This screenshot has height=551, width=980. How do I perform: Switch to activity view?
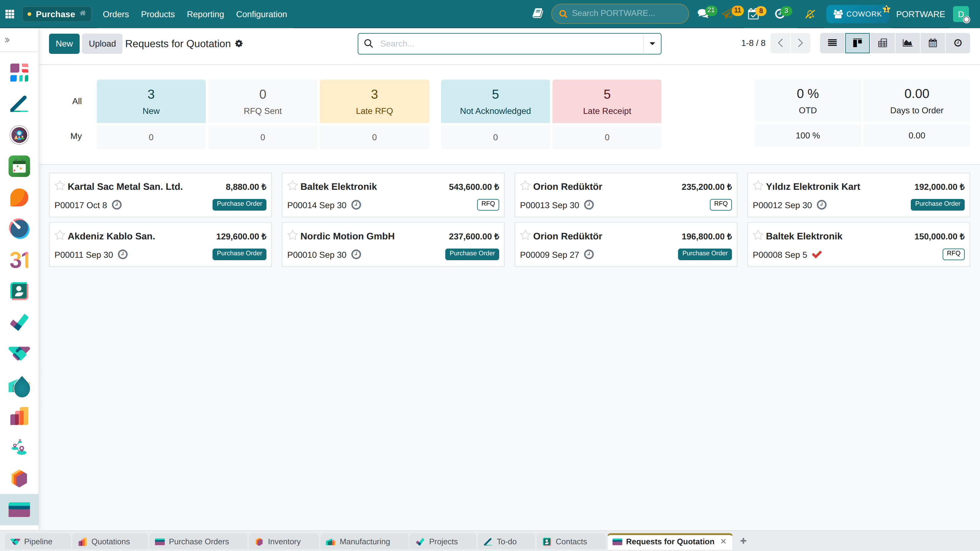958,43
